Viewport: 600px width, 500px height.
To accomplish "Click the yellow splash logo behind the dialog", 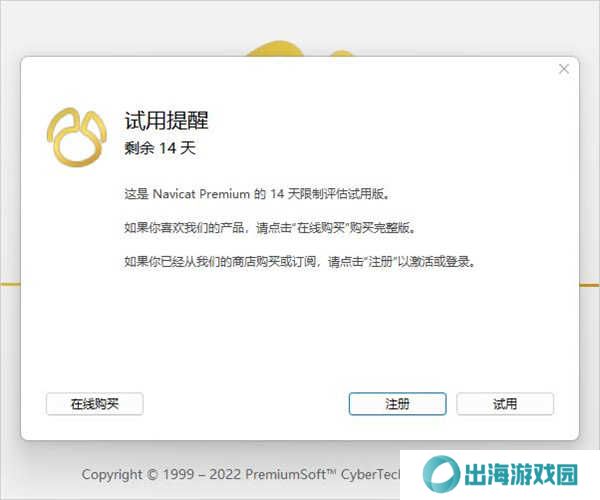I will (x=298, y=49).
